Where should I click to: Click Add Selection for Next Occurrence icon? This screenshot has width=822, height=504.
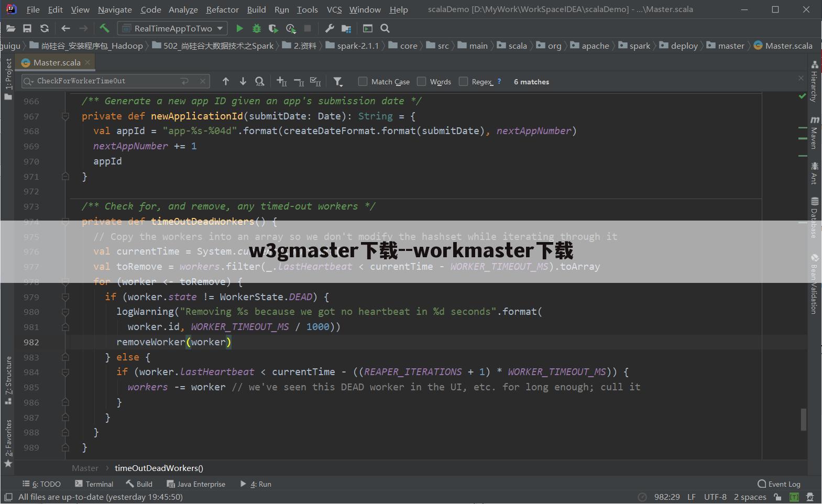[x=281, y=81]
